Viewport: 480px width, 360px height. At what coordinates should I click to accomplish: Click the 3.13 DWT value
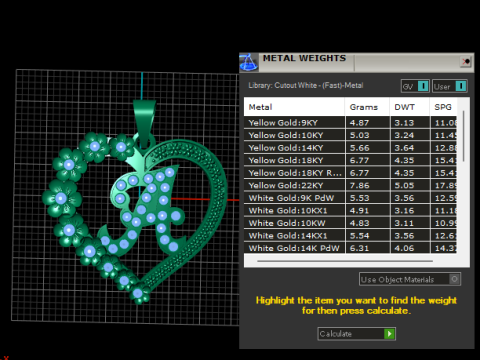(404, 123)
